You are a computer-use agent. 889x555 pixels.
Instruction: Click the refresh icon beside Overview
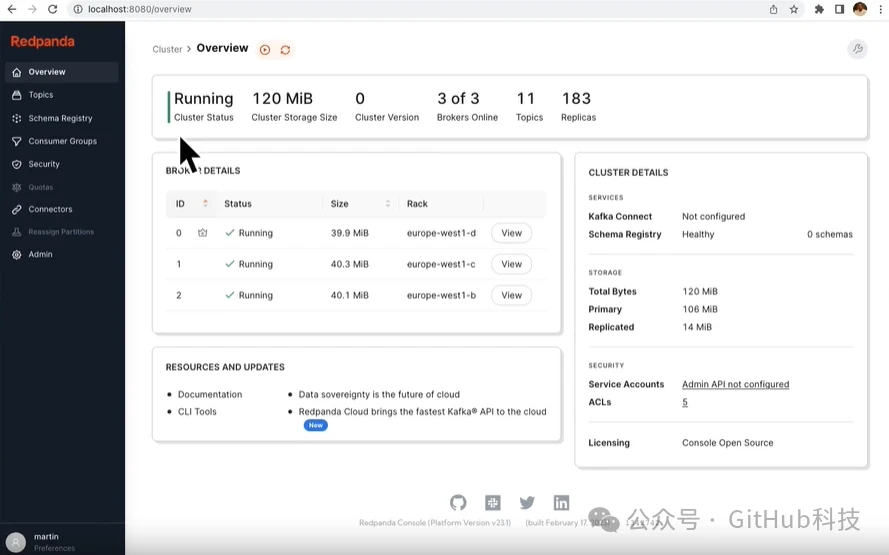click(x=285, y=50)
